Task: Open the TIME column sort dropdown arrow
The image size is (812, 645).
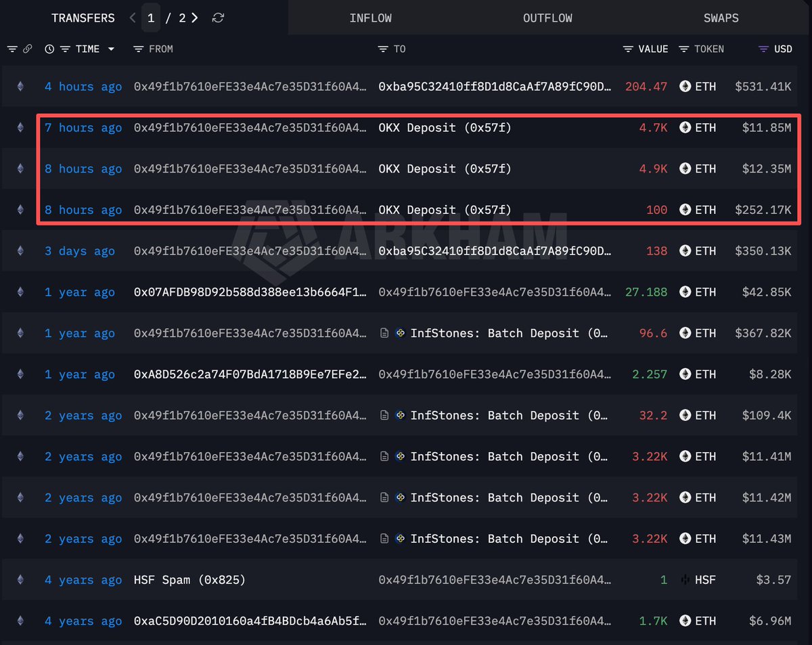Action: (111, 49)
